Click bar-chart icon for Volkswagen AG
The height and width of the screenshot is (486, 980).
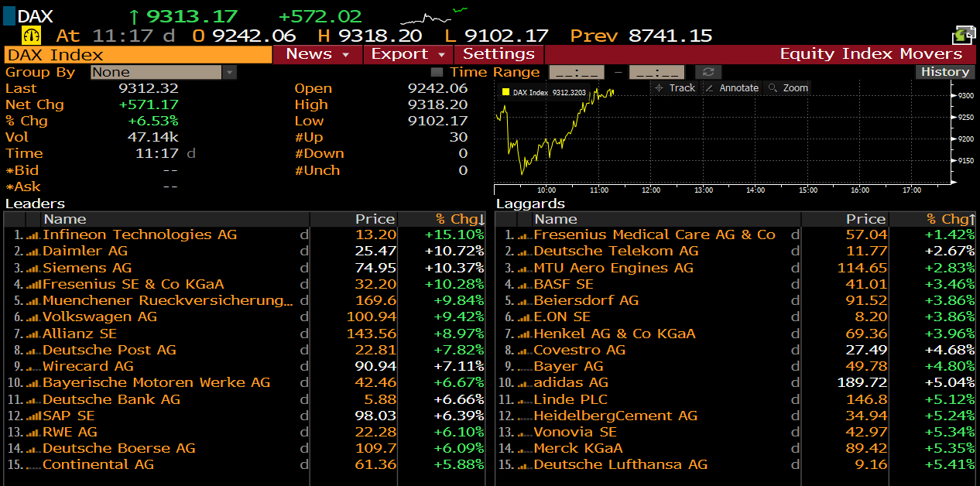[x=33, y=317]
